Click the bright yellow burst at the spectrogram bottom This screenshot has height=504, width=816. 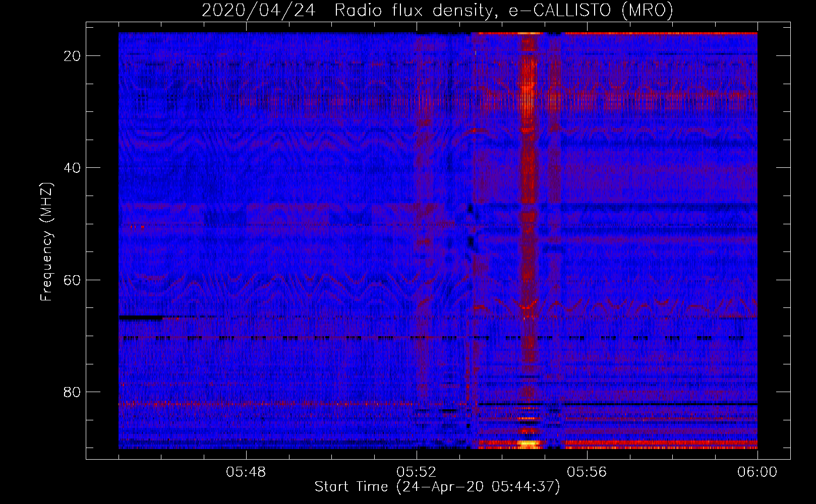tap(529, 445)
